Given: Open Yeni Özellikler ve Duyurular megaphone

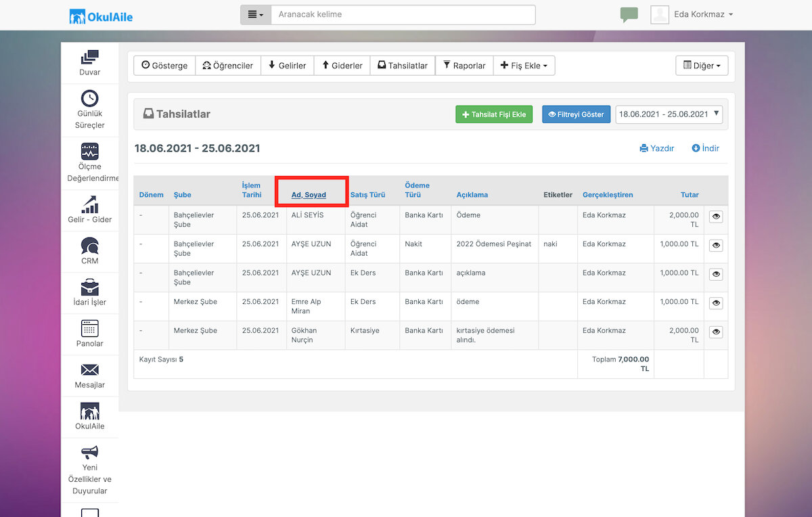Looking at the screenshot, I should click(x=89, y=452).
